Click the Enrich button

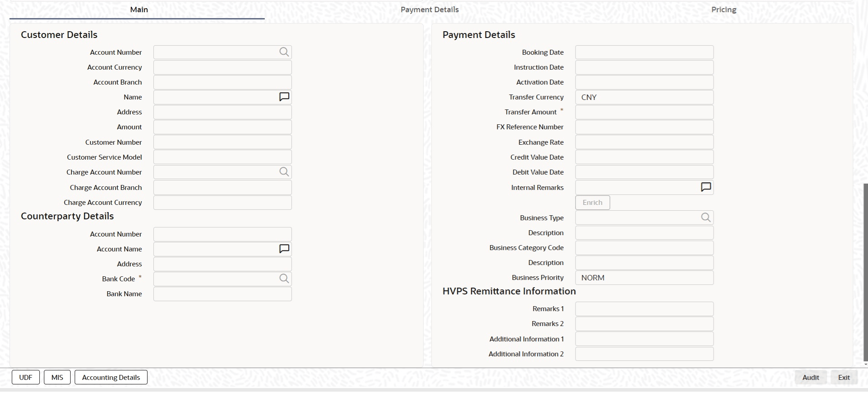592,203
